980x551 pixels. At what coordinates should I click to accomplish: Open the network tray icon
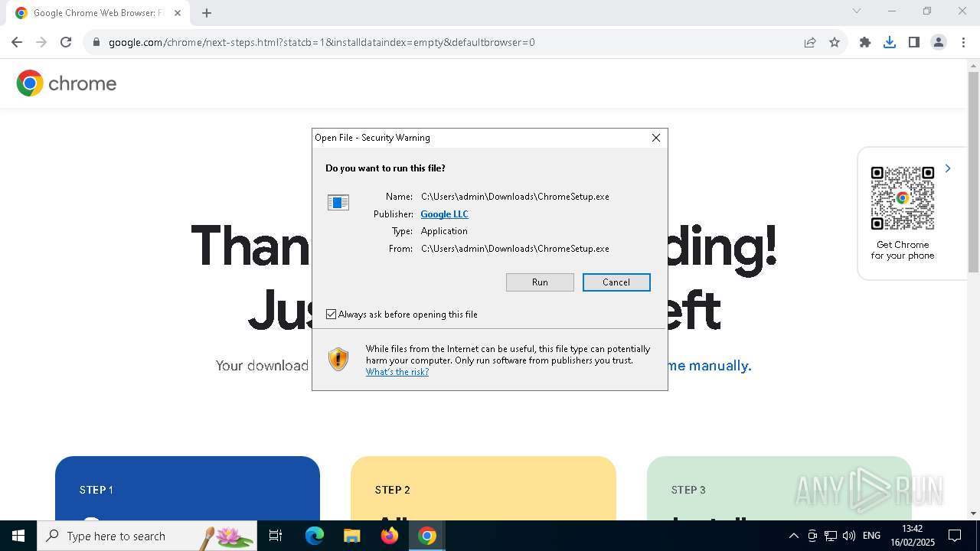[x=830, y=536]
